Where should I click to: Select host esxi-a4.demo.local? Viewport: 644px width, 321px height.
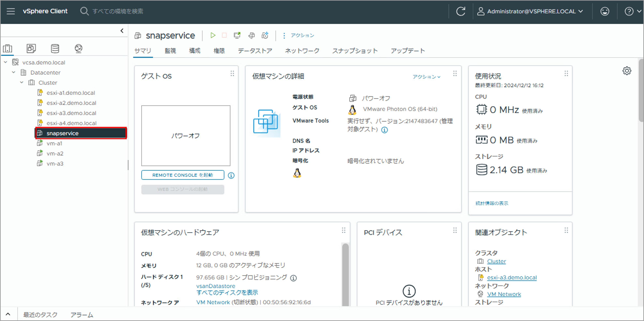point(72,123)
